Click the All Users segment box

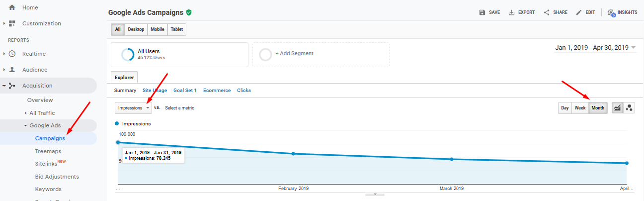click(x=179, y=54)
